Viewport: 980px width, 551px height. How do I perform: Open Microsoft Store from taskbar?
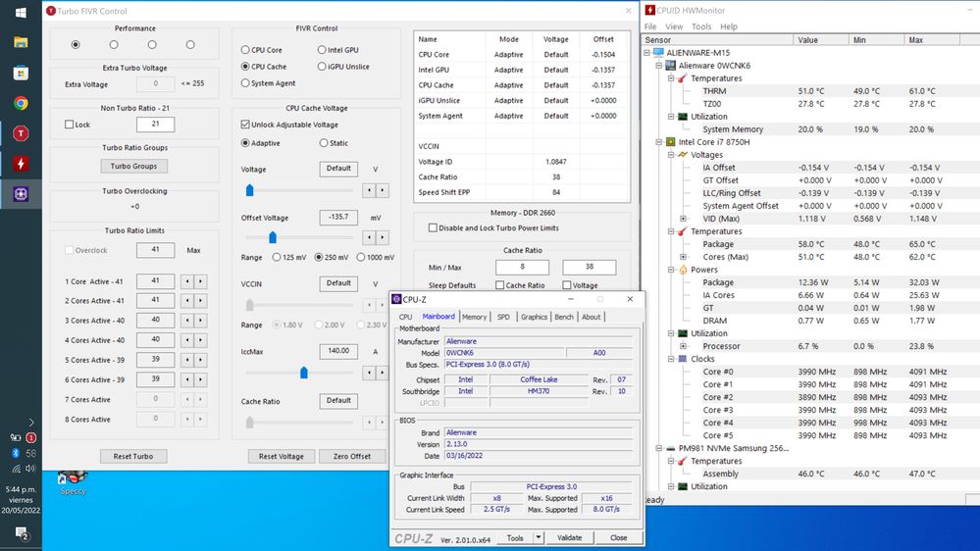(x=21, y=74)
